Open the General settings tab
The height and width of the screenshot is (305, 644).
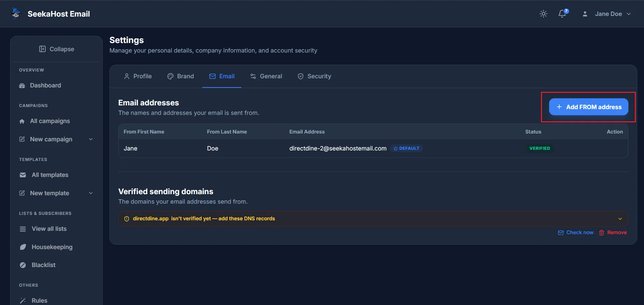[x=266, y=76]
